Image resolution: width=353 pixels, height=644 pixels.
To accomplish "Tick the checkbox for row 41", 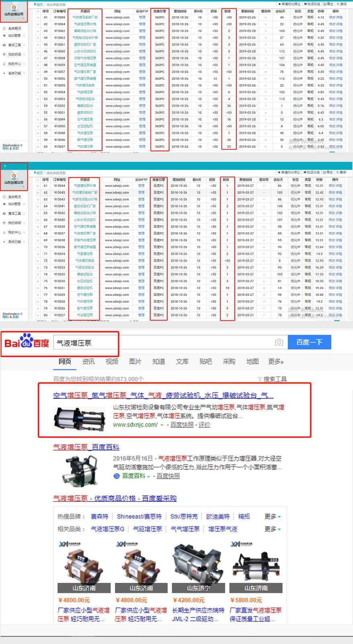I will pos(38,17).
